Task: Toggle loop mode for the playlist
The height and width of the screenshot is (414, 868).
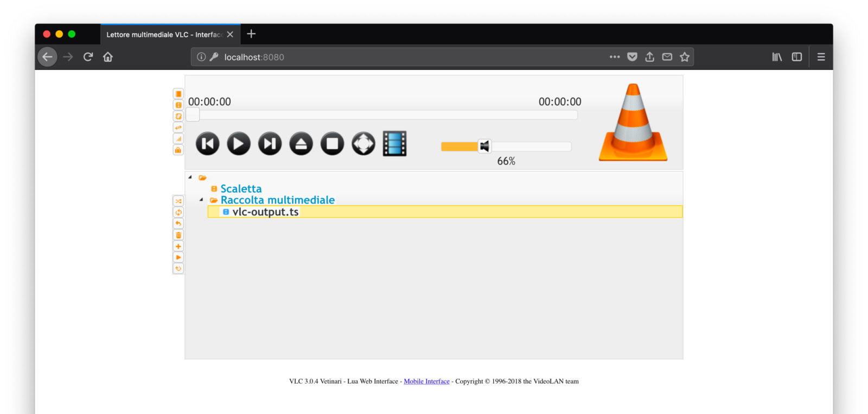Action: (x=178, y=212)
